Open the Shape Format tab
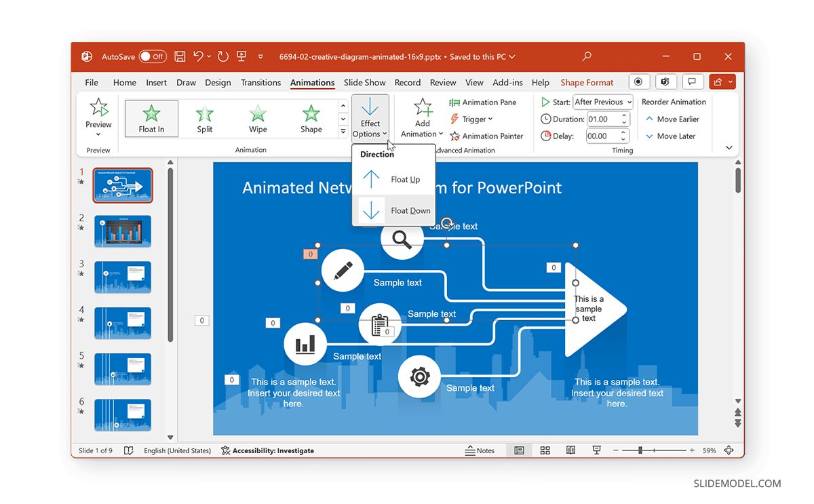Viewport: 814px width, 504px height. pos(587,83)
